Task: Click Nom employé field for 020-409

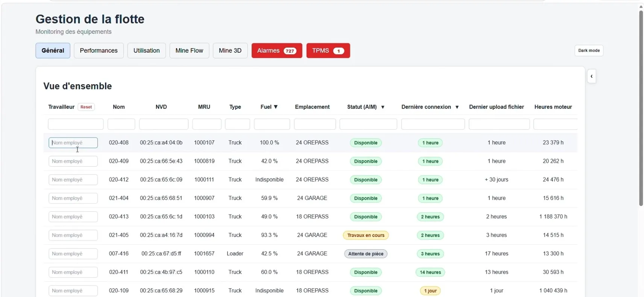Action: coord(73,161)
